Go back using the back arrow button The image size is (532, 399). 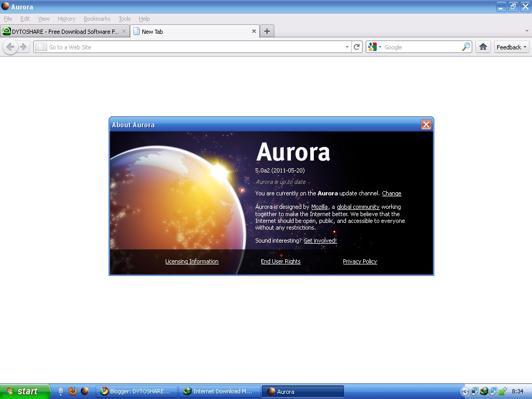click(x=10, y=47)
